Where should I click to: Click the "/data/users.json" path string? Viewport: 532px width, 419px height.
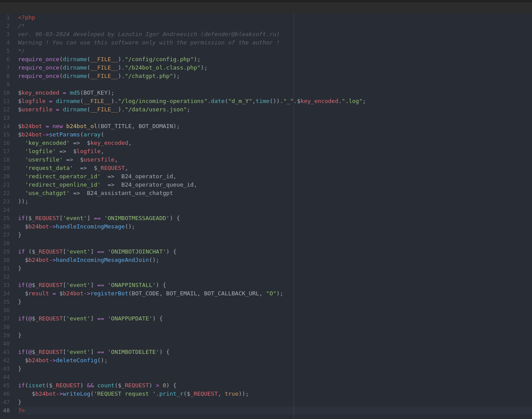[156, 110]
